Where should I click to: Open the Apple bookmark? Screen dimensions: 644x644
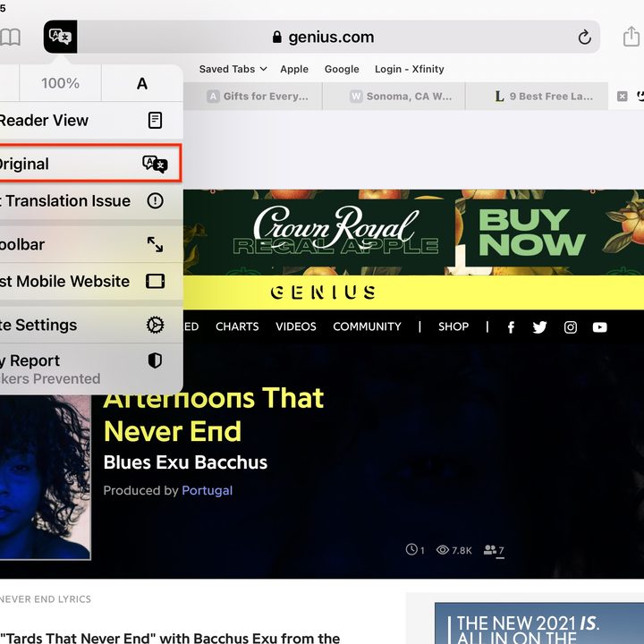(294, 69)
